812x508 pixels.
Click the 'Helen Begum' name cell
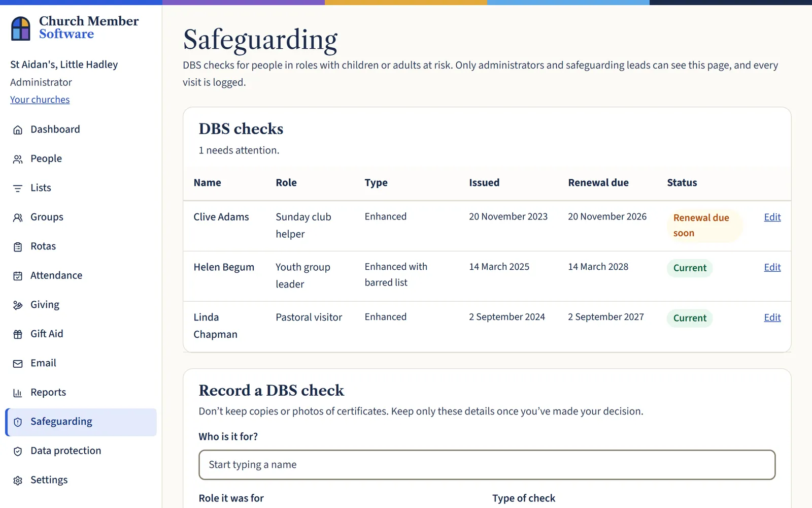click(224, 267)
